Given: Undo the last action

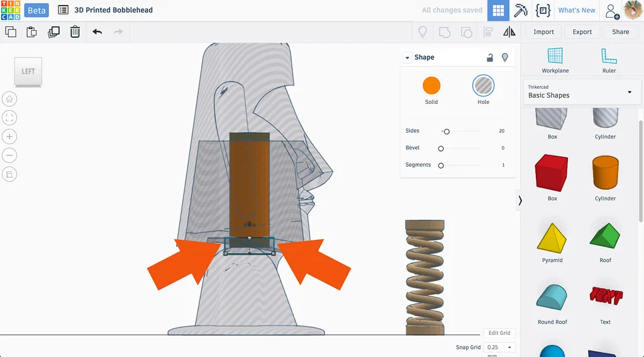Looking at the screenshot, I should 97,31.
